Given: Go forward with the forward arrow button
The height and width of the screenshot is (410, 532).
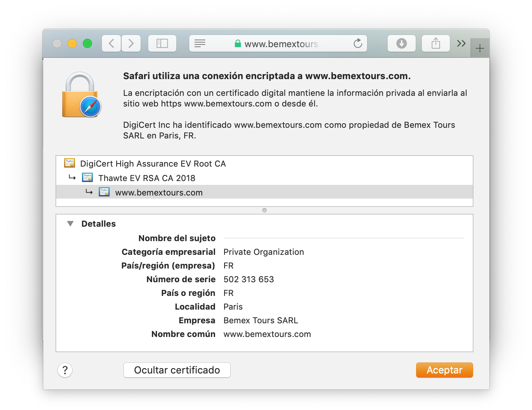Looking at the screenshot, I should 131,43.
